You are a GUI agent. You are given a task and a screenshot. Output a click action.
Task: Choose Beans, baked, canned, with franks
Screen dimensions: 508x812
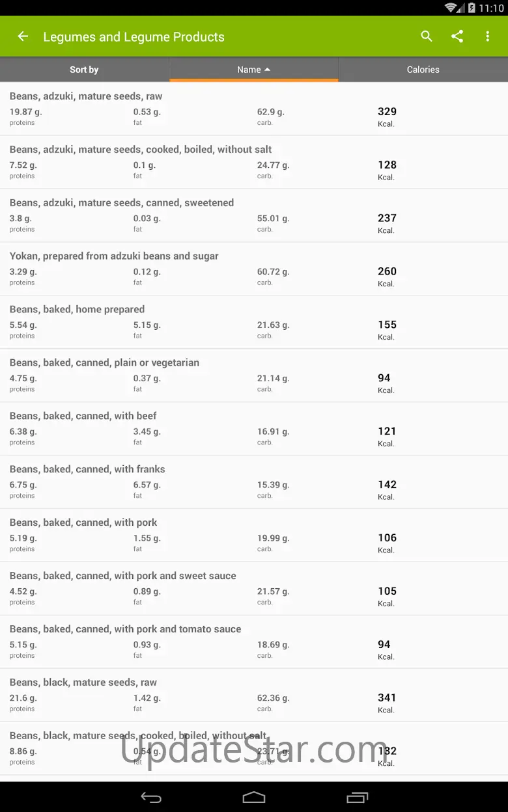click(253, 482)
